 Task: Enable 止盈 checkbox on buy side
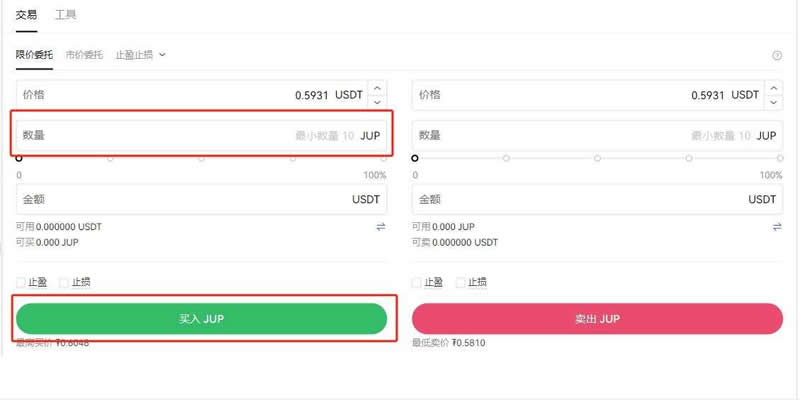[21, 282]
